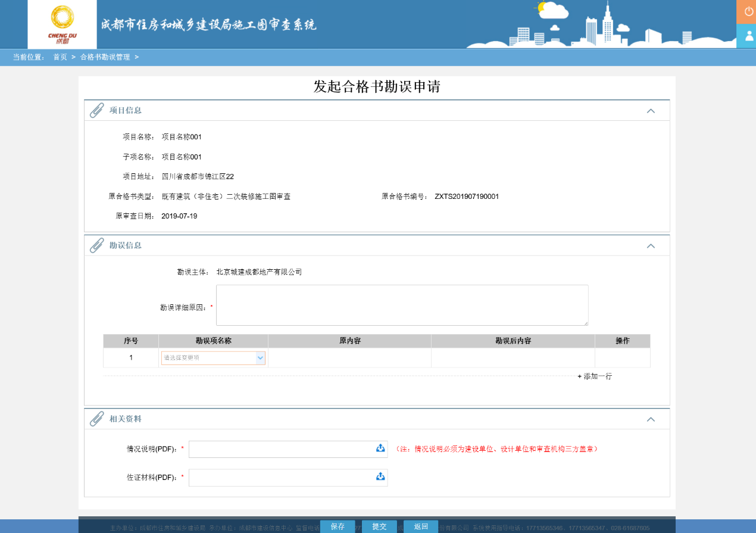
Task: Navigate to 首页 in the breadcrumb
Action: 59,57
